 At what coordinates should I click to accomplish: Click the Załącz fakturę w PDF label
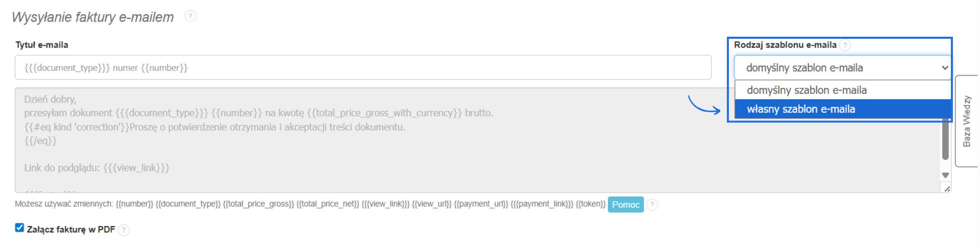(71, 230)
